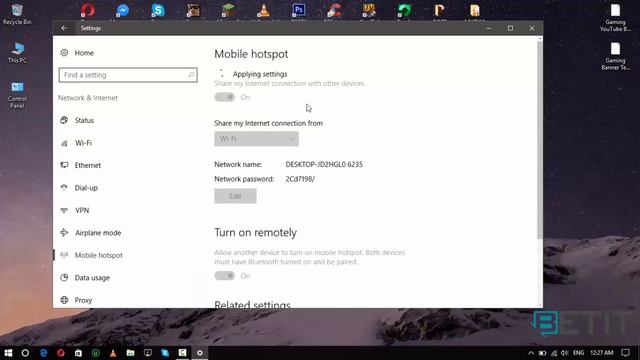
Task: Open the Status section
Action: pos(84,120)
